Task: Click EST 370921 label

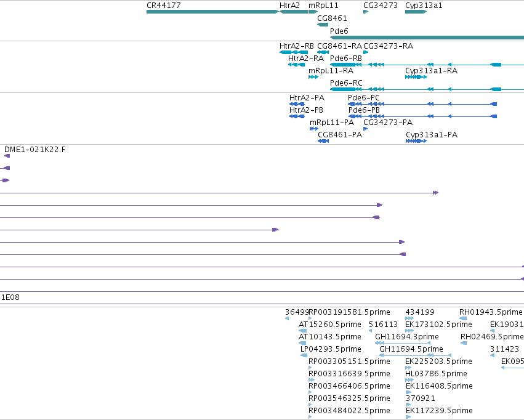Action: (x=421, y=398)
